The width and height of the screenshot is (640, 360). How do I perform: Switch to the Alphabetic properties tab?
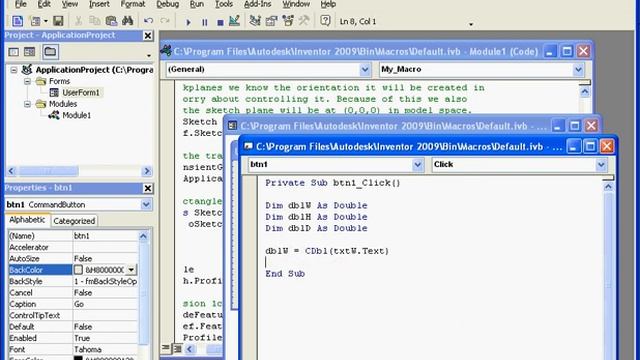(27, 220)
